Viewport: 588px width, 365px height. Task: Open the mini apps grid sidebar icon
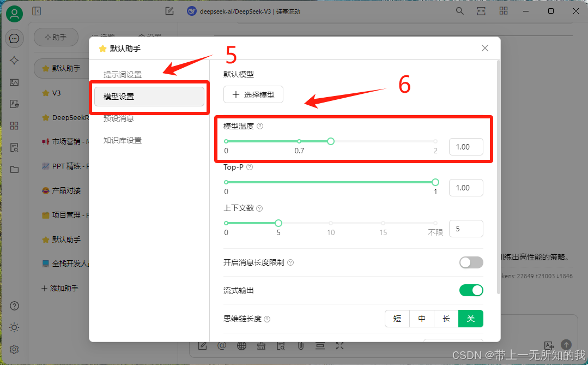[x=14, y=126]
